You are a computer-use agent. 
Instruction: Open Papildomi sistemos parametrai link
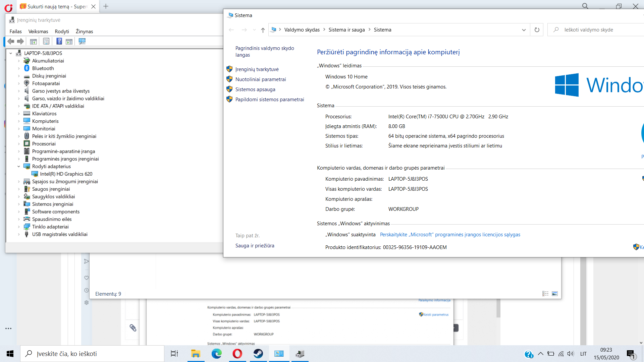(270, 99)
